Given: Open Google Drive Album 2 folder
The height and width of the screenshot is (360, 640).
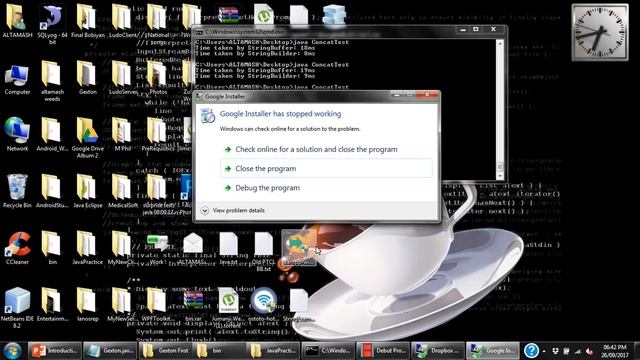Looking at the screenshot, I should pyautogui.click(x=87, y=138).
